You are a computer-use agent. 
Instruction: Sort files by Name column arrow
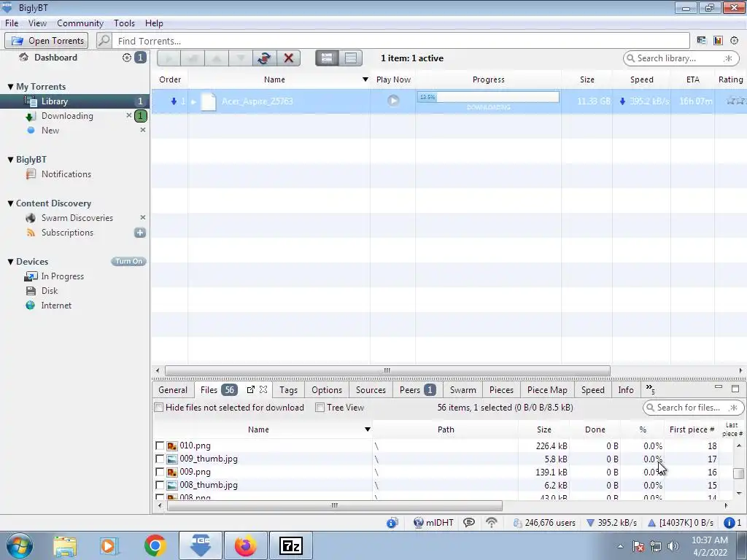click(x=368, y=429)
